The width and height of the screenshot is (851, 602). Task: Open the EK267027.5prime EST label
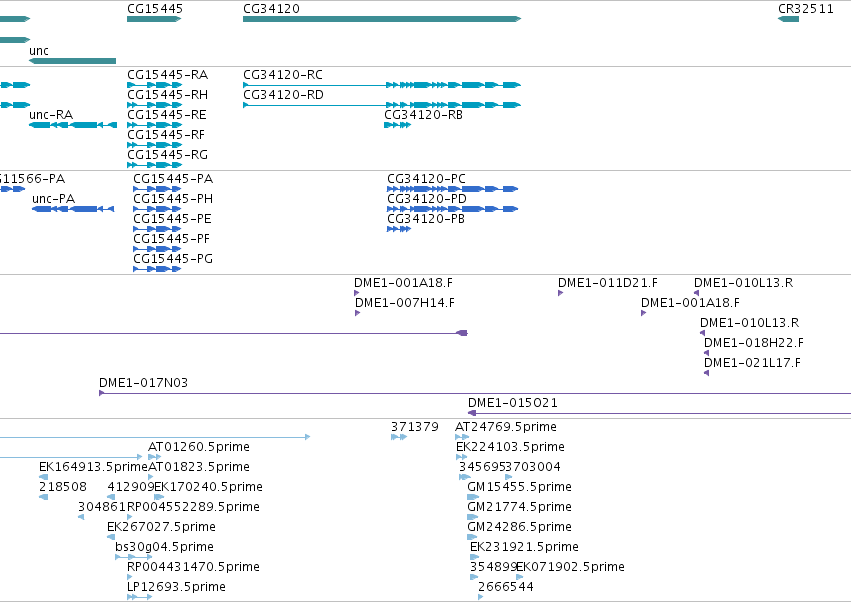tap(161, 528)
